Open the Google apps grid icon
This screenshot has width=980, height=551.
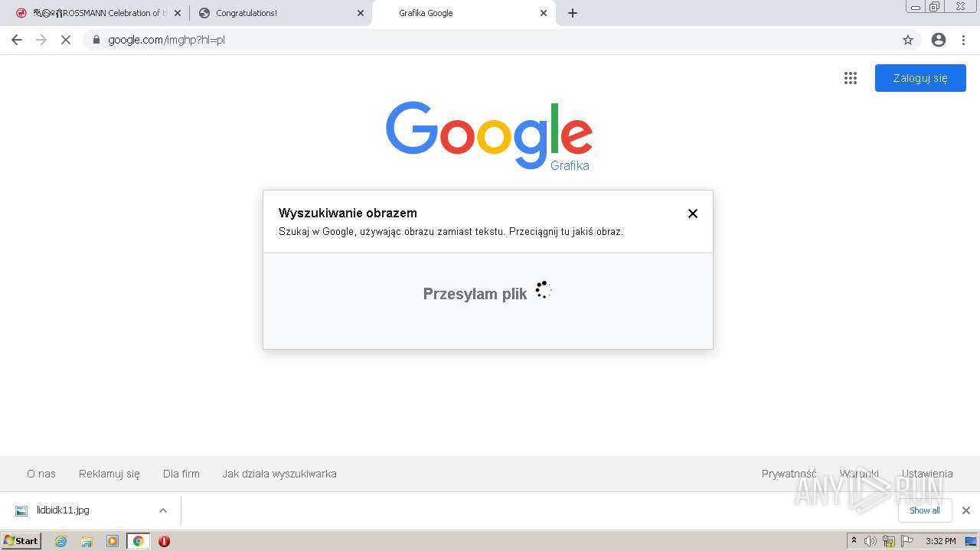[x=851, y=78]
